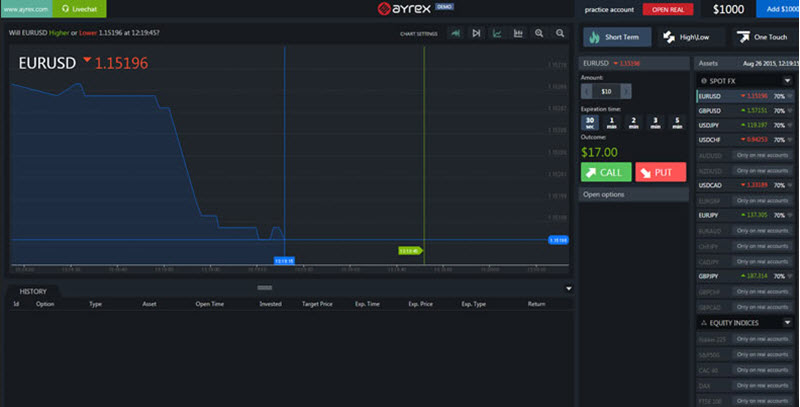Increase trade amount with right arrow
The width and height of the screenshot is (800, 407).
tap(626, 91)
